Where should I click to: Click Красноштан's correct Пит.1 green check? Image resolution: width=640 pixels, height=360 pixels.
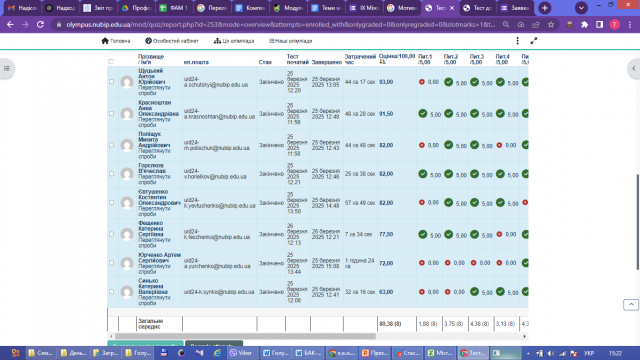(x=422, y=113)
